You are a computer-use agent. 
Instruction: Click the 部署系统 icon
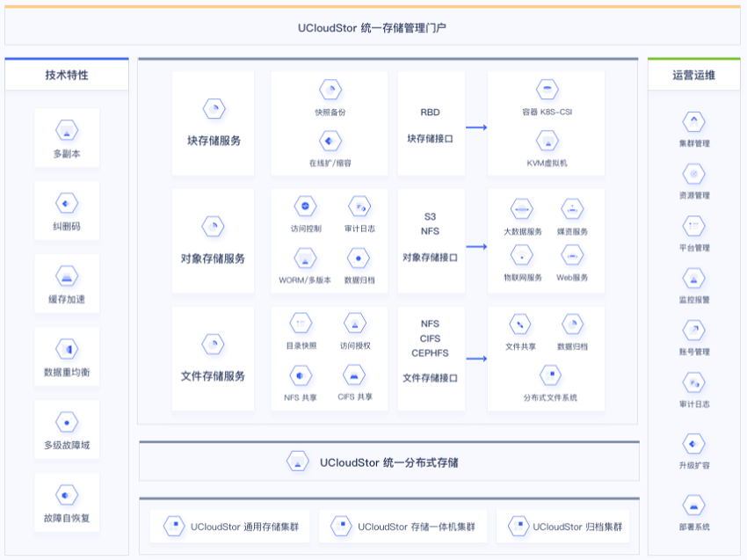(693, 505)
